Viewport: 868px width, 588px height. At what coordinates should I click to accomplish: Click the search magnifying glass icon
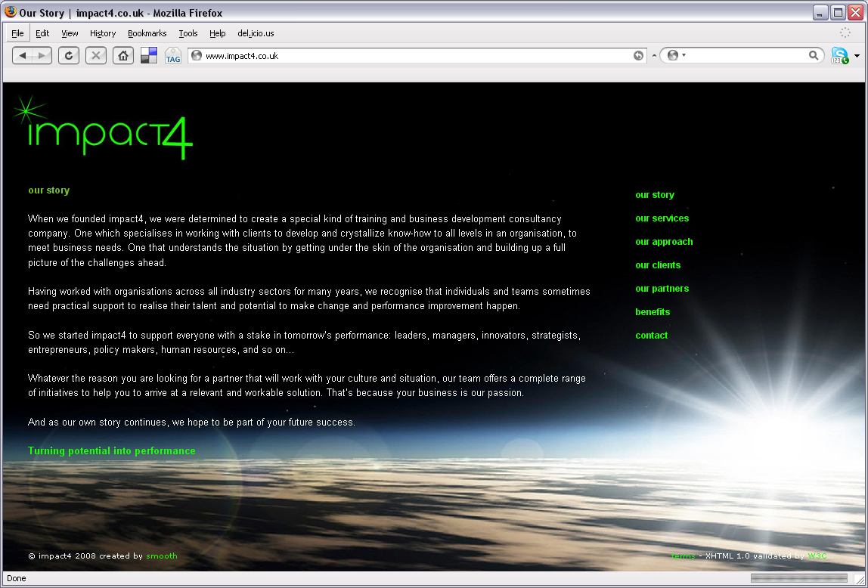814,55
